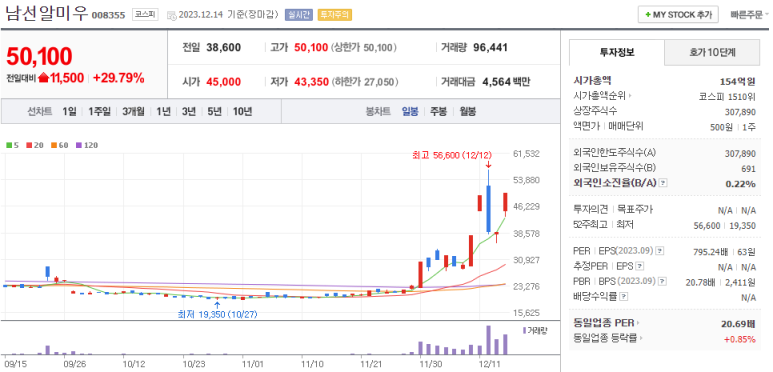Select the 투자정보 tab

coord(617,53)
